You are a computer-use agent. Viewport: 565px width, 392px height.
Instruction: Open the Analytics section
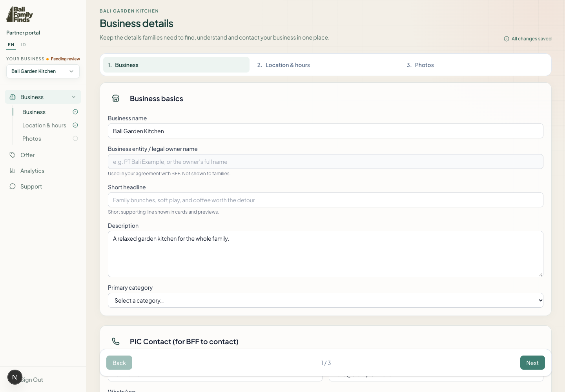(43, 171)
